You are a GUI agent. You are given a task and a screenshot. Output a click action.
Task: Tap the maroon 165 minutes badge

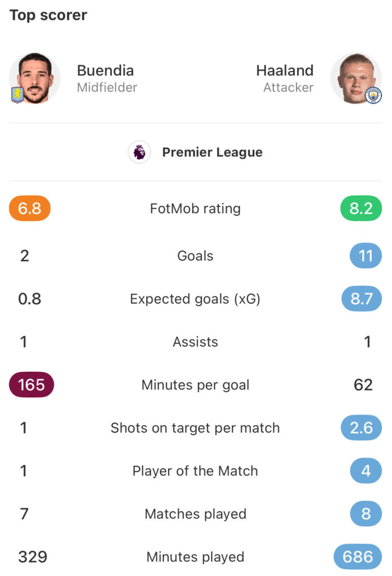coord(31,385)
